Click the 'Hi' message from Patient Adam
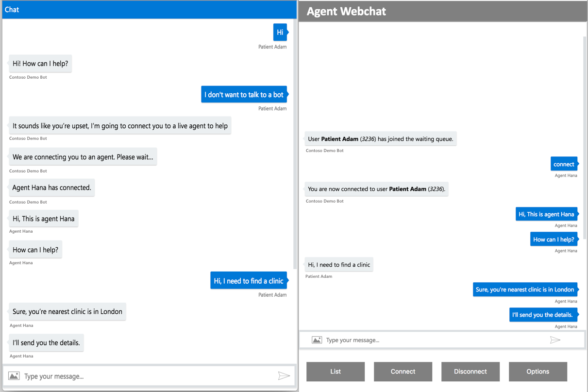This screenshot has width=588, height=392. click(x=280, y=32)
